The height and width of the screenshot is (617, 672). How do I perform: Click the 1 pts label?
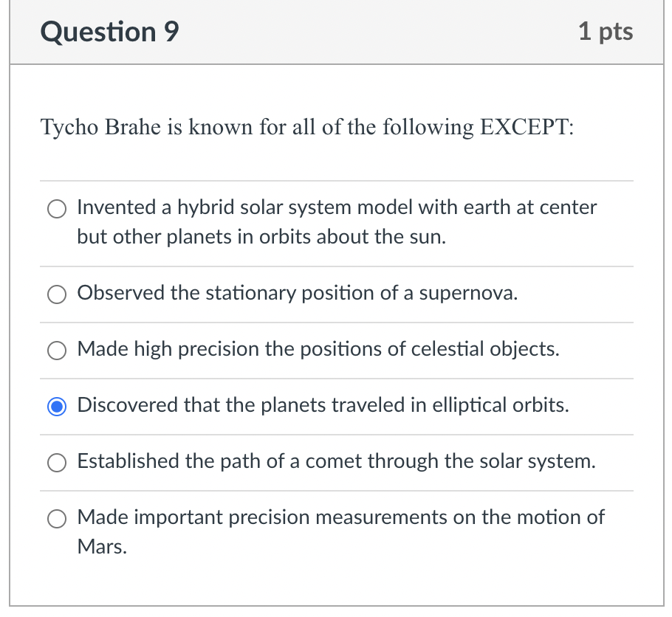click(606, 32)
